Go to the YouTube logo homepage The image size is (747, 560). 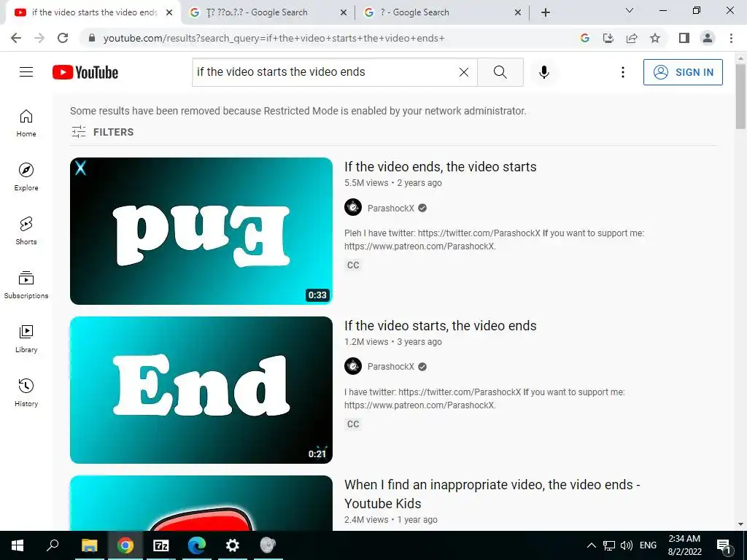point(85,72)
